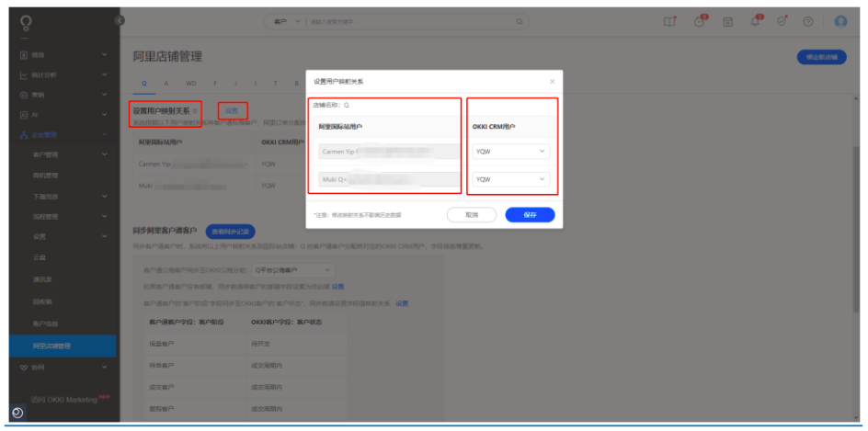Switch to the J store tab

235,83
